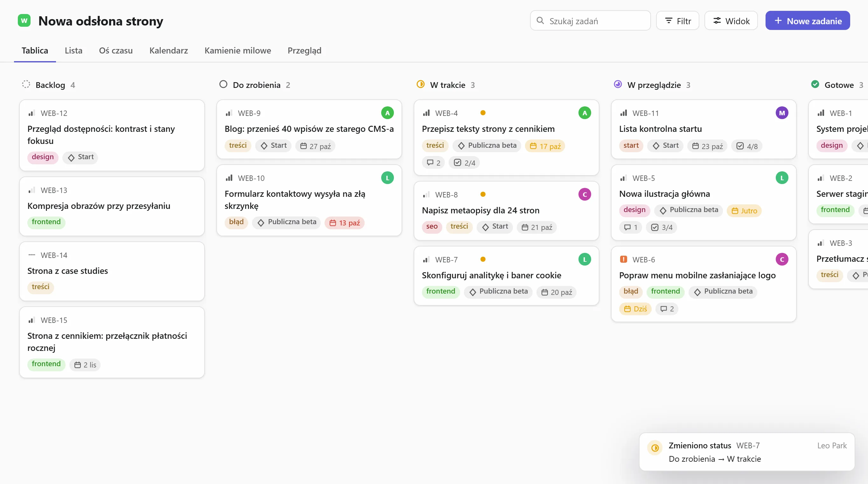Click the 4/8 checklist badge on WEB-11

coord(747,146)
